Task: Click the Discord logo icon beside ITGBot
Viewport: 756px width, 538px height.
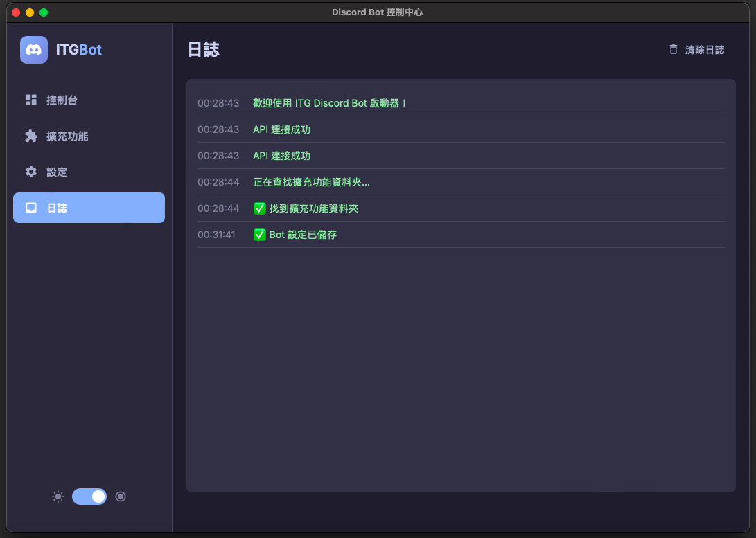Action: (34, 50)
